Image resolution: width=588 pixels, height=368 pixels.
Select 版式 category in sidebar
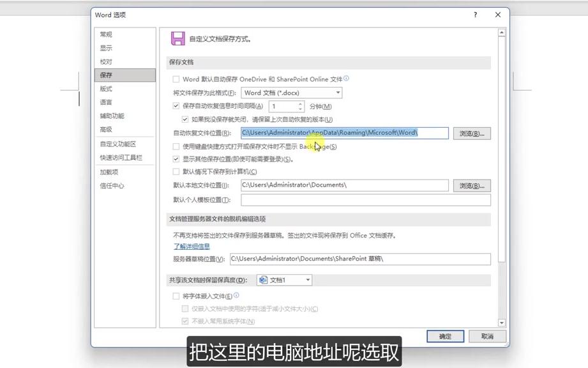point(125,89)
